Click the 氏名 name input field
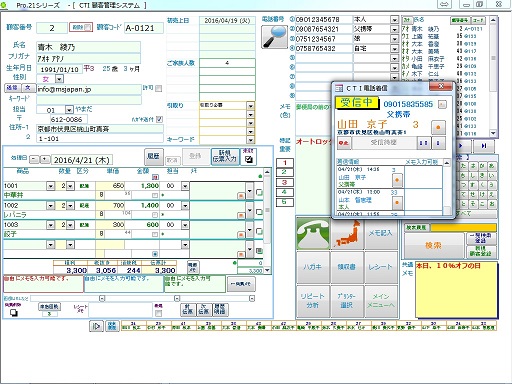 pos(88,47)
